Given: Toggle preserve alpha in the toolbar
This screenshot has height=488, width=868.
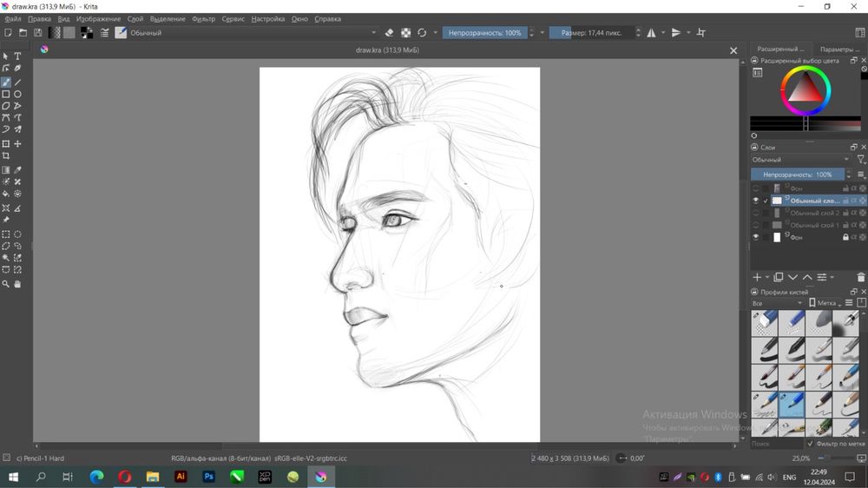Looking at the screenshot, I should [405, 33].
